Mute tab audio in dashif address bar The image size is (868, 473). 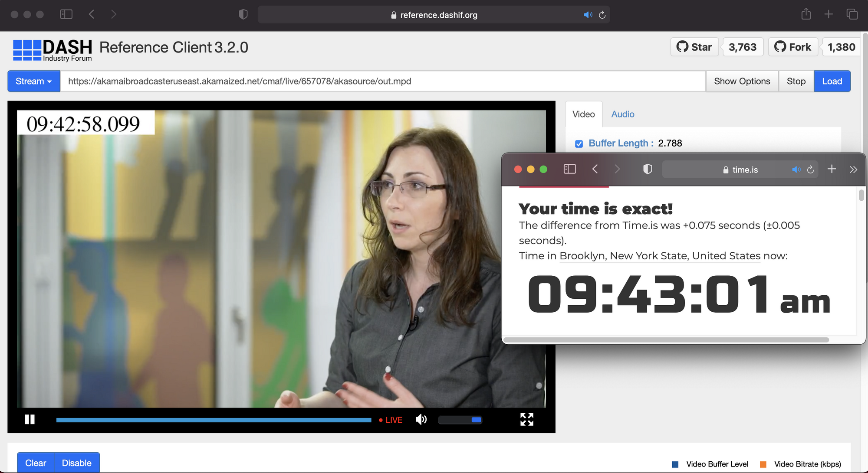(x=588, y=15)
